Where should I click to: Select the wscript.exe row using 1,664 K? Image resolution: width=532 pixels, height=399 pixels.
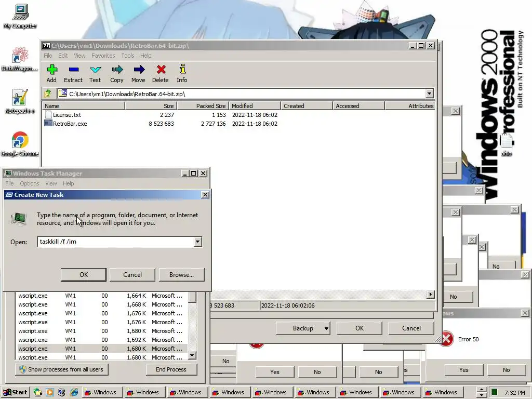(x=102, y=296)
